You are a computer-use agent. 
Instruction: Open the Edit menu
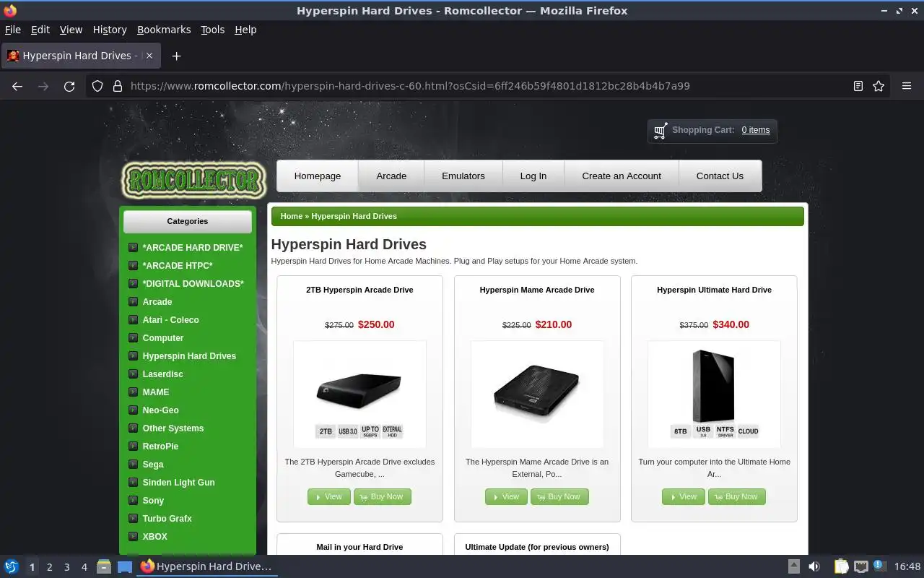pyautogui.click(x=40, y=30)
